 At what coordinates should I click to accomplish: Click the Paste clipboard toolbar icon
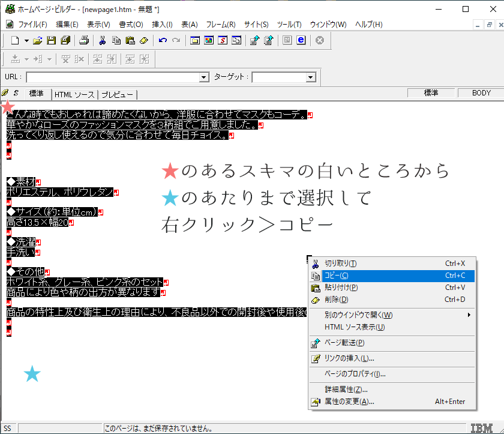[x=130, y=40]
